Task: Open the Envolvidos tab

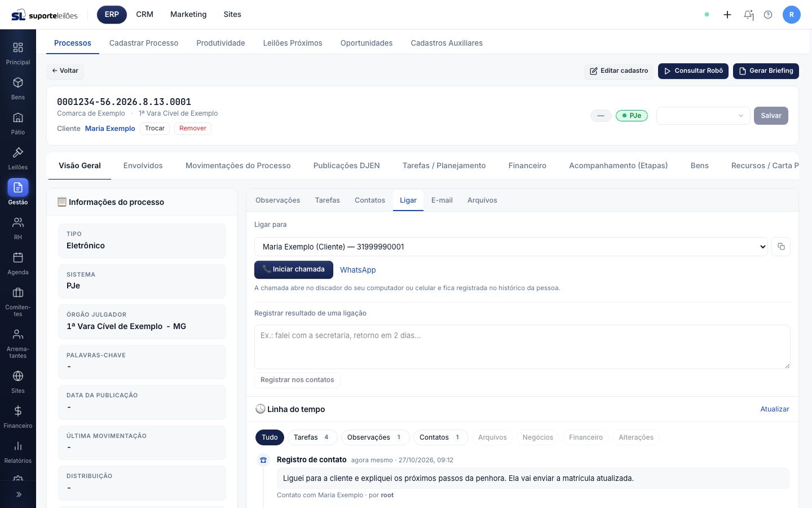Action: pos(143,166)
